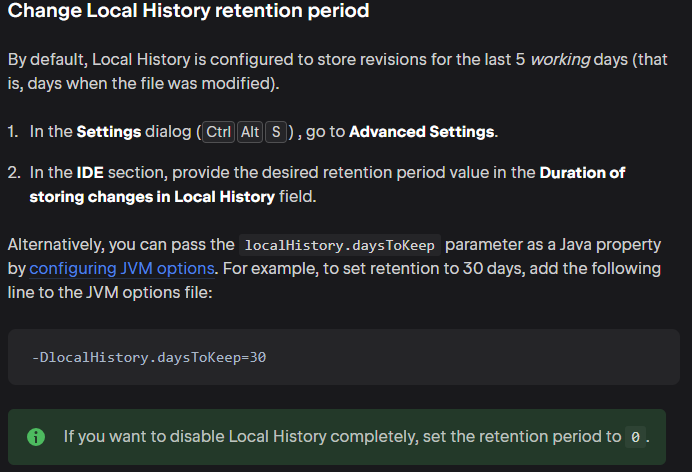Click the Ctrl key badge

pyautogui.click(x=218, y=132)
